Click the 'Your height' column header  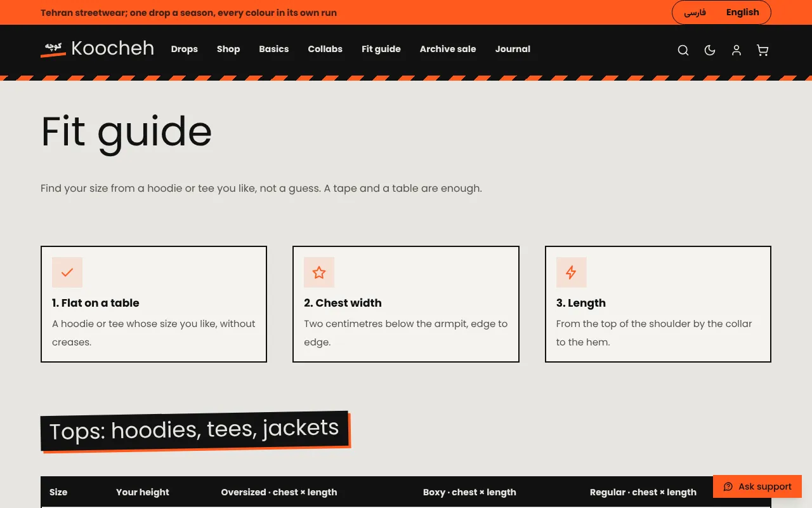click(x=143, y=492)
